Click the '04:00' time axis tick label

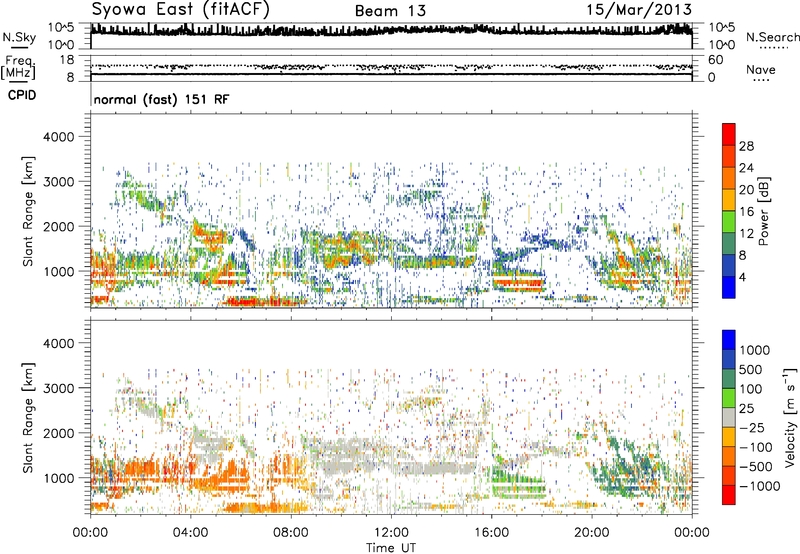coord(191,533)
